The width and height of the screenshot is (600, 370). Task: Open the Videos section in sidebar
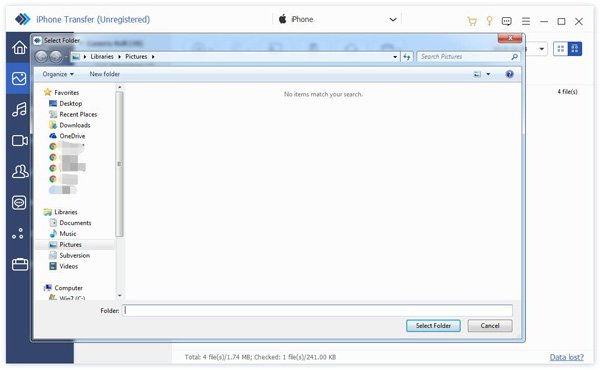[19, 140]
